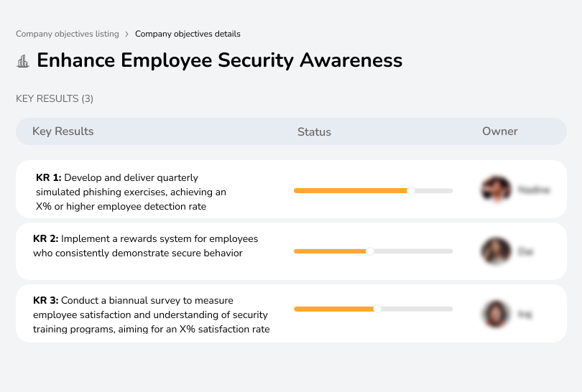
Task: Open the Company objectives listing breadcrumb
Action: tap(68, 34)
